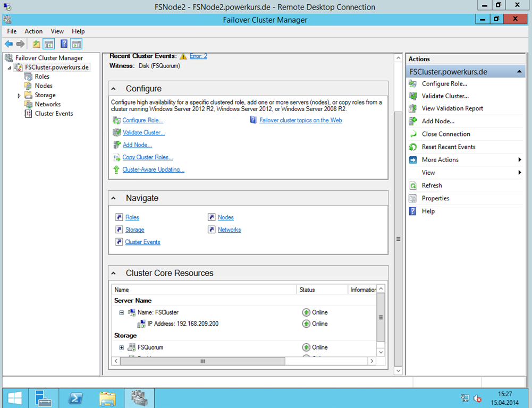Open the More Actions submenu arrow
532x408 pixels.
tap(519, 160)
